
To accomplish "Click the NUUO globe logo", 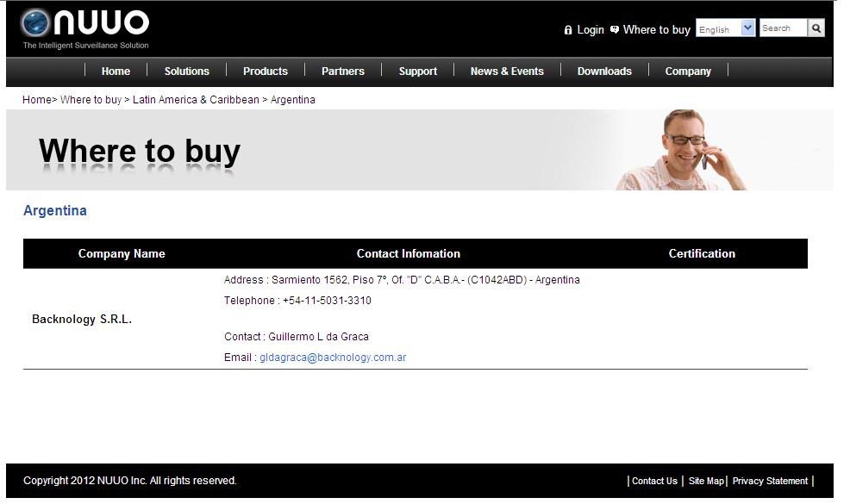I will click(34, 23).
